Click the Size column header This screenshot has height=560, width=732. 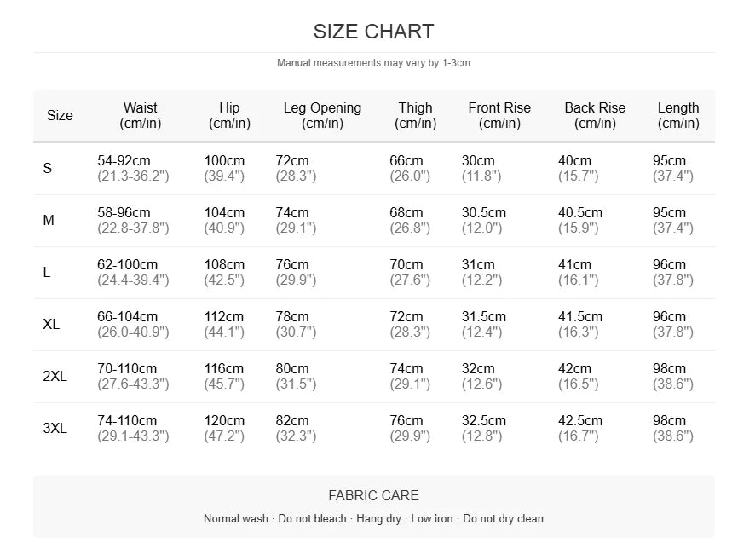tap(60, 115)
